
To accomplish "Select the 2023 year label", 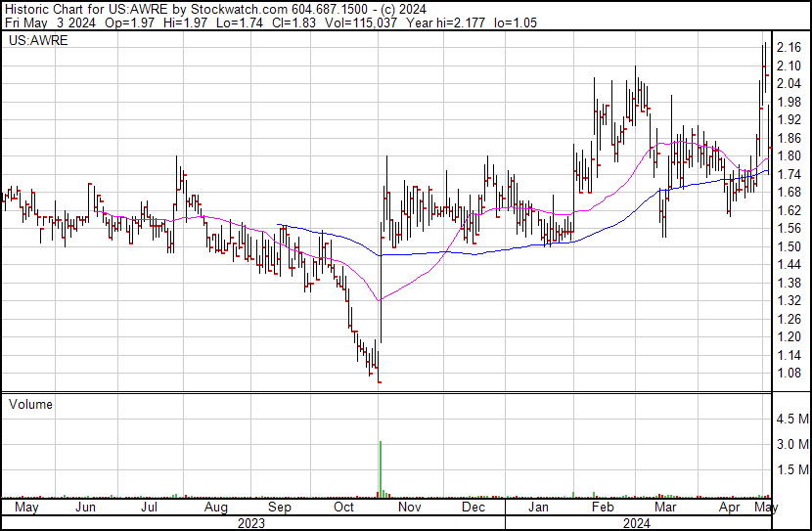I will [252, 523].
